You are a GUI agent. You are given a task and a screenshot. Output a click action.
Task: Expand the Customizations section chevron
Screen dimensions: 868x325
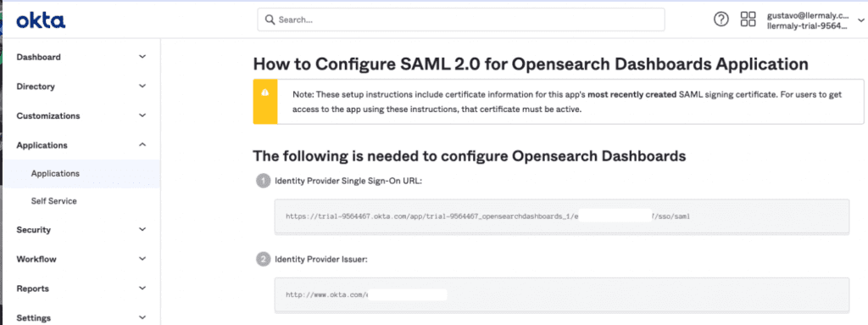pos(142,115)
